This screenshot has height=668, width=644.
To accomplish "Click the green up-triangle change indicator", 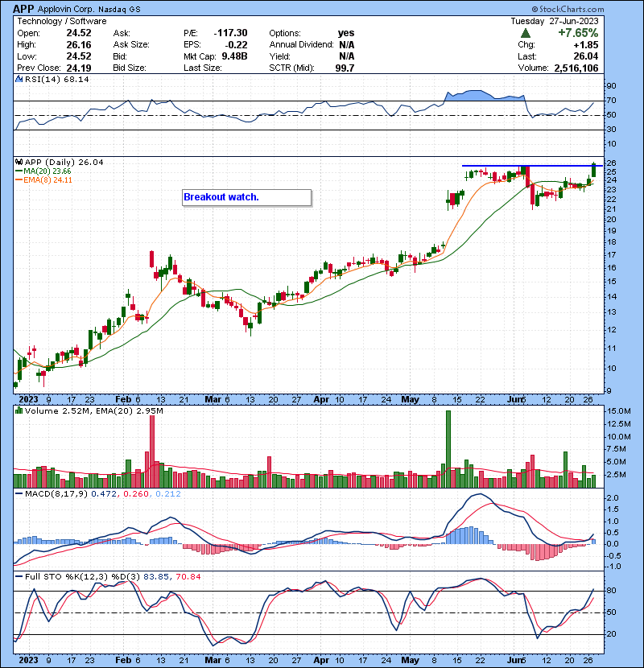I will point(526,33).
